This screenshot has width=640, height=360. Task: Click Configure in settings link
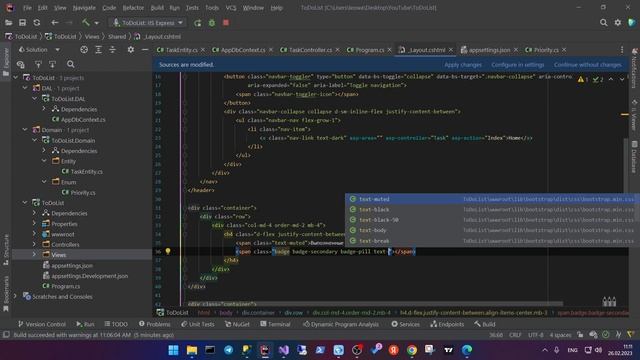click(x=518, y=65)
